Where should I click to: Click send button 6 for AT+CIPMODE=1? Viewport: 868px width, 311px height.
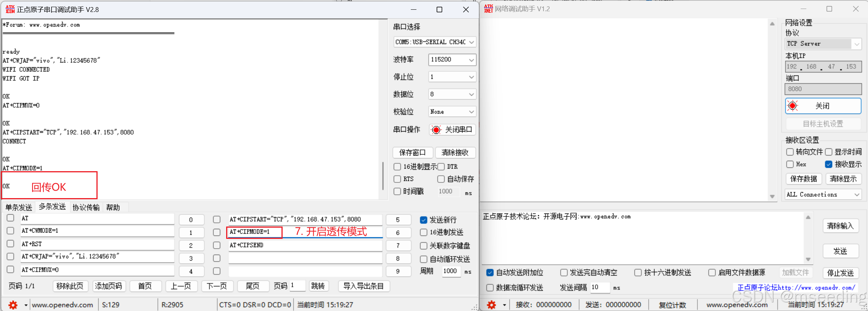(x=398, y=233)
